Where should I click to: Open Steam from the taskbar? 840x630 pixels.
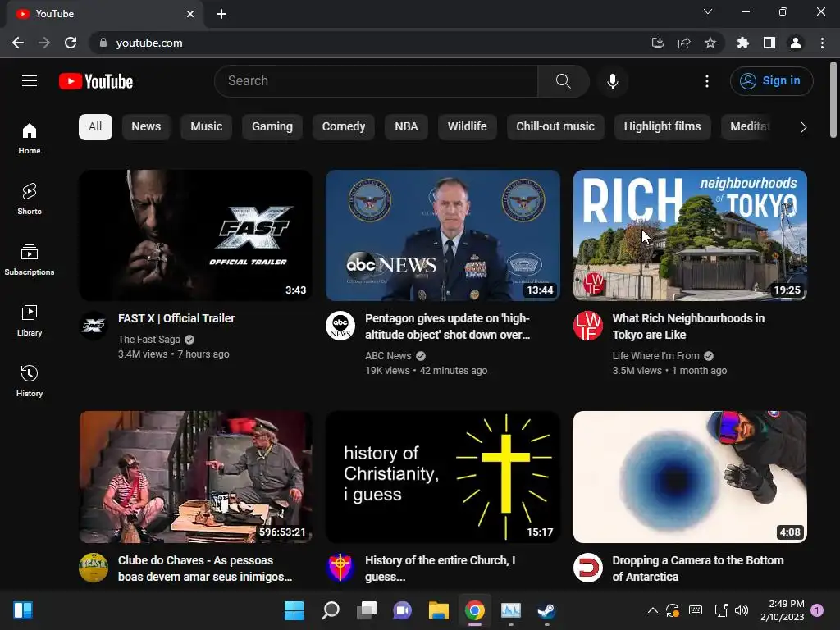click(546, 610)
